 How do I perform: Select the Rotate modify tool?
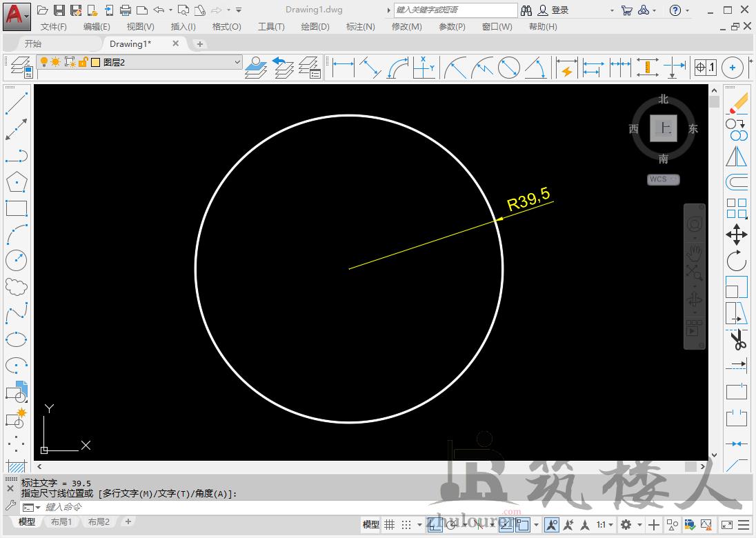pyautogui.click(x=737, y=261)
